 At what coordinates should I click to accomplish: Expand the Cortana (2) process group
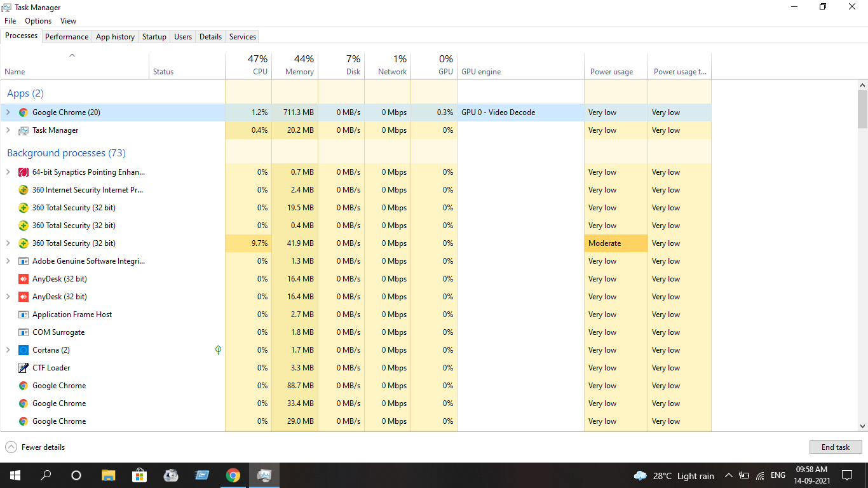(x=8, y=350)
